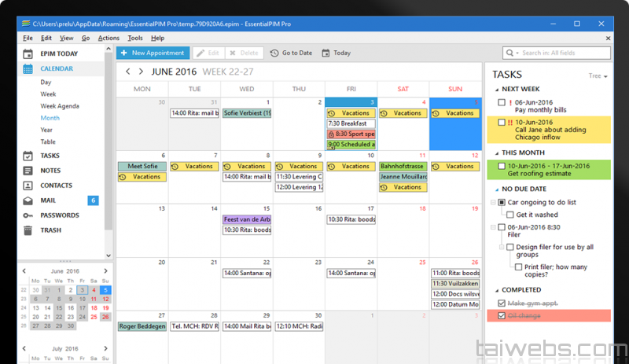Open the Notes module in sidebar
This screenshot has width=629, height=364.
50,171
